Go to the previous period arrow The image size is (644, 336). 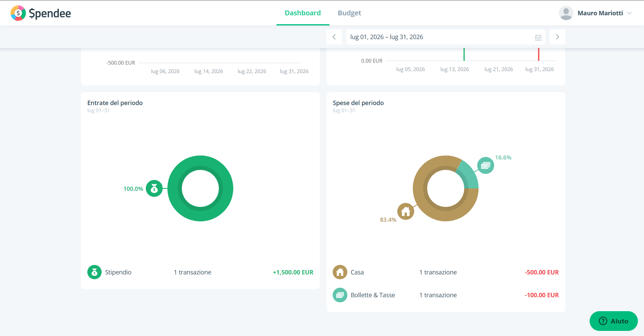click(334, 37)
